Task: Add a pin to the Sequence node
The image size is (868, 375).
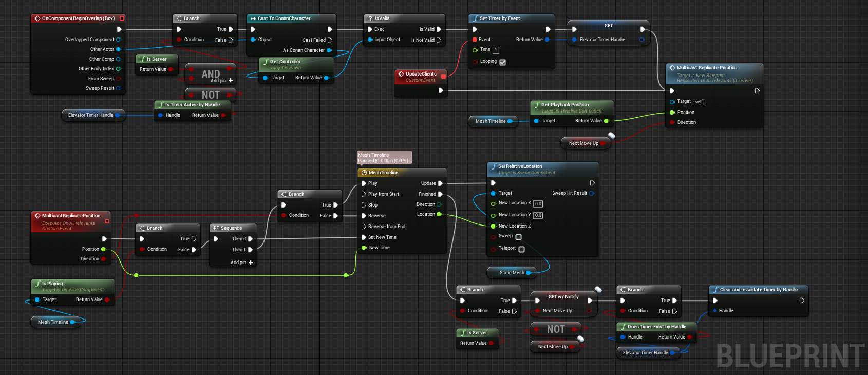Action: click(x=251, y=262)
